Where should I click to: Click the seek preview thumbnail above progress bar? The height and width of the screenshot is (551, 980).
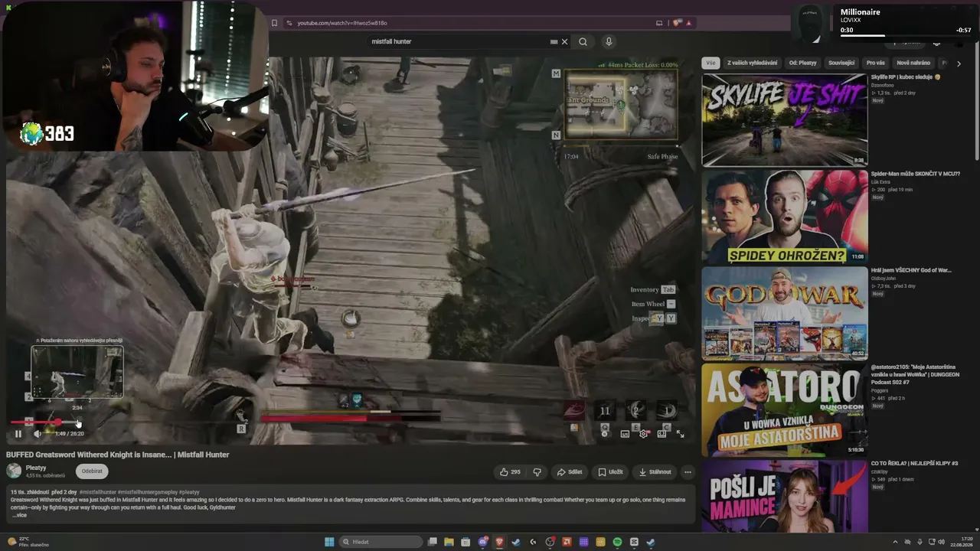coord(77,373)
